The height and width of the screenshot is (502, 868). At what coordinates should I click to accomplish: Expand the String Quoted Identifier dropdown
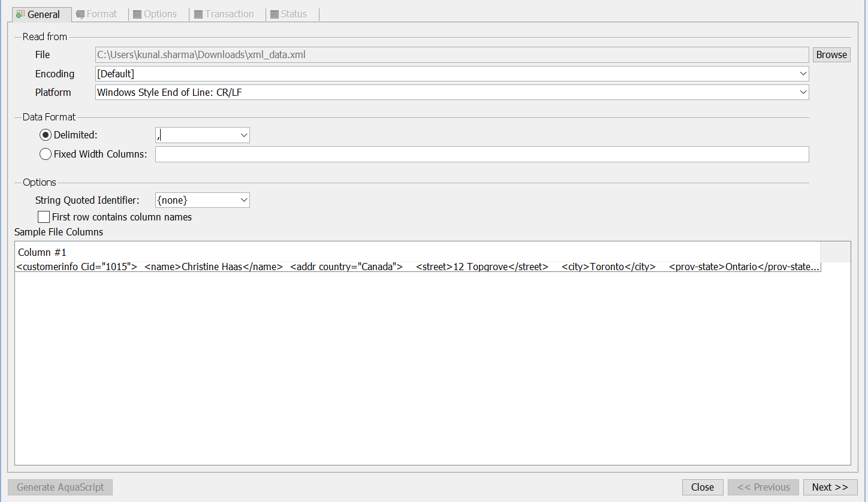tap(243, 200)
